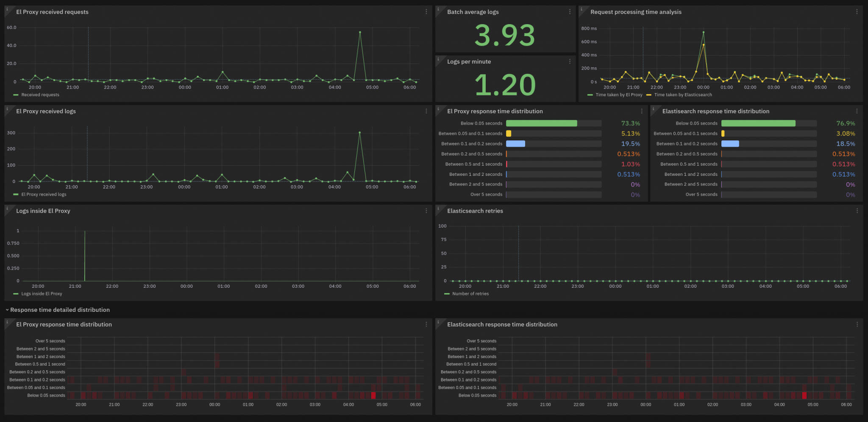This screenshot has height=422, width=868.
Task: Click the El Proxy received logs legend label
Action: 44,194
